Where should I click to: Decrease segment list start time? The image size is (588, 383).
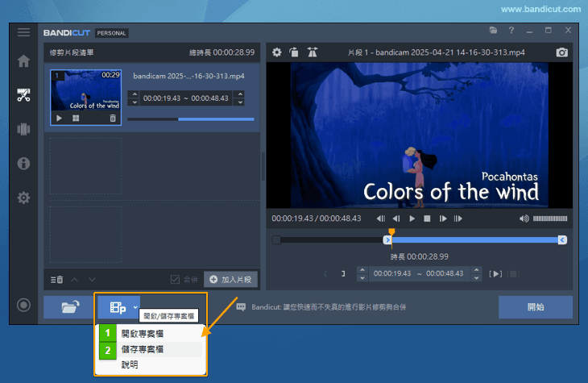(x=135, y=102)
